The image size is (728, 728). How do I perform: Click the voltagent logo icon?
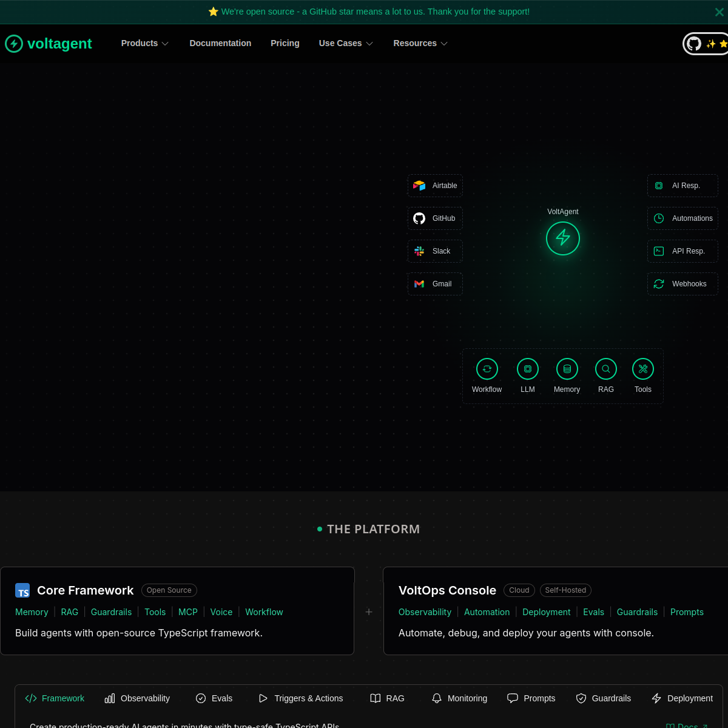(x=14, y=44)
